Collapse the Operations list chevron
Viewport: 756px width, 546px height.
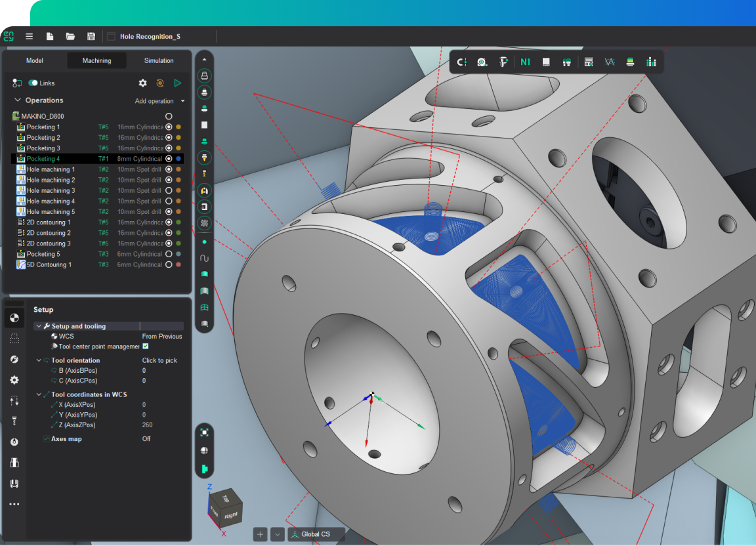coord(18,100)
